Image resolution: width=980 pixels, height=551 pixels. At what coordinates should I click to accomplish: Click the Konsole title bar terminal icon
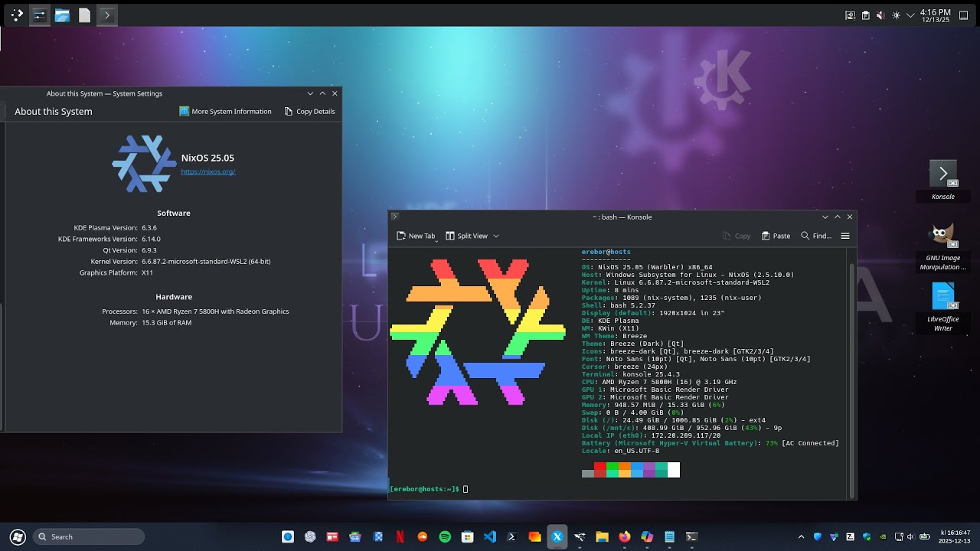coord(394,217)
